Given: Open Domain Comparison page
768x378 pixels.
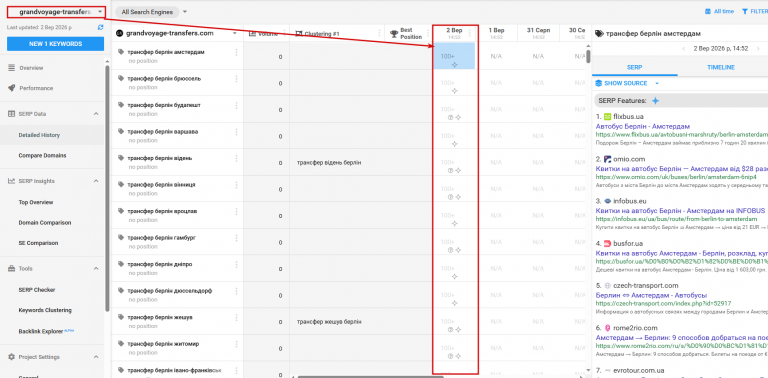Looking at the screenshot, I should [x=45, y=222].
